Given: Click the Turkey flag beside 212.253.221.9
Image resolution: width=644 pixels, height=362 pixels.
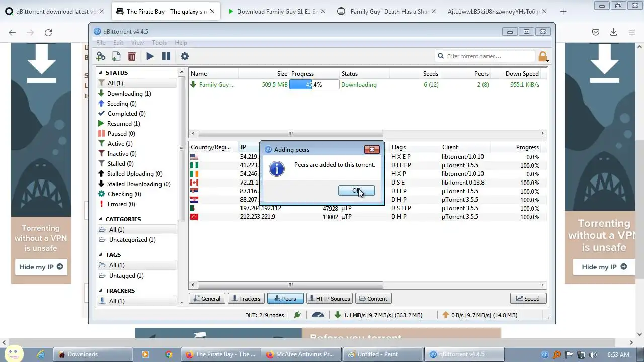Looking at the screenshot, I should 194,217.
